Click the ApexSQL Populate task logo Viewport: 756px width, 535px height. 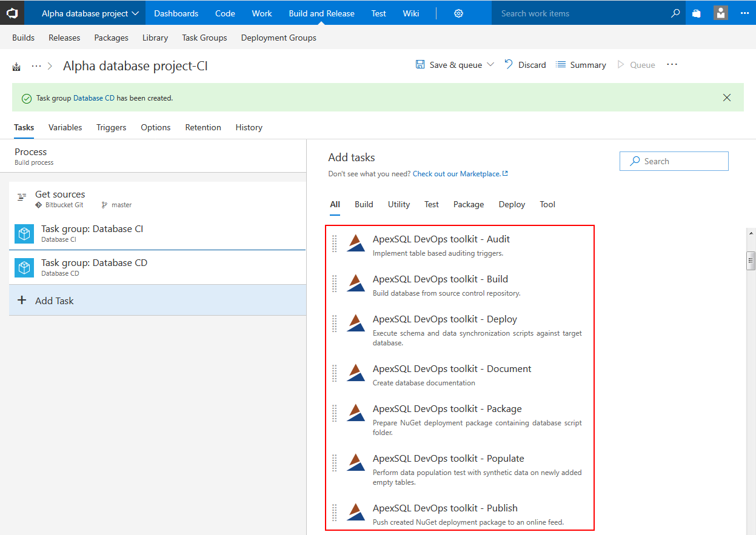point(356,462)
